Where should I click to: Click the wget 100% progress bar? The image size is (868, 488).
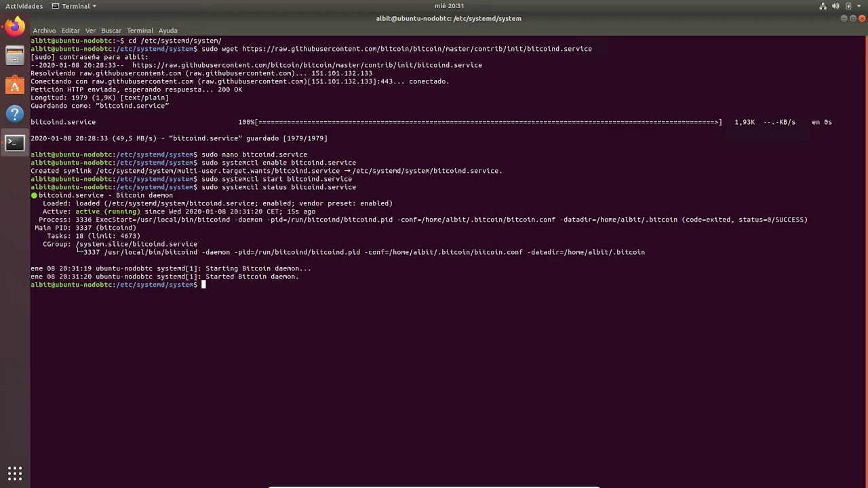coord(480,122)
